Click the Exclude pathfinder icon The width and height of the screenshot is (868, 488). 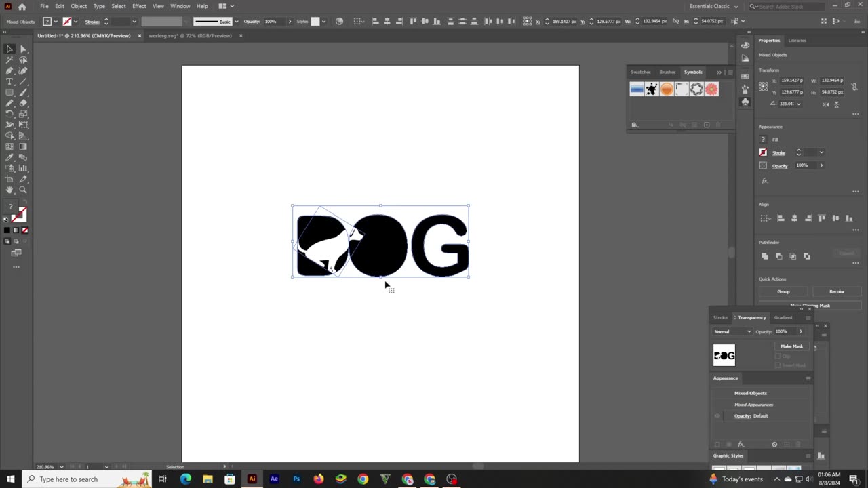pyautogui.click(x=807, y=256)
